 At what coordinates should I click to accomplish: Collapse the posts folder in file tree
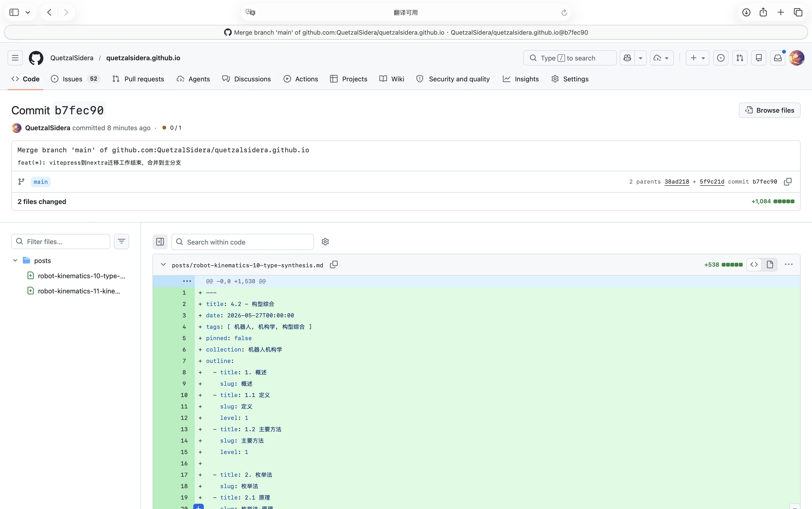pyautogui.click(x=15, y=261)
